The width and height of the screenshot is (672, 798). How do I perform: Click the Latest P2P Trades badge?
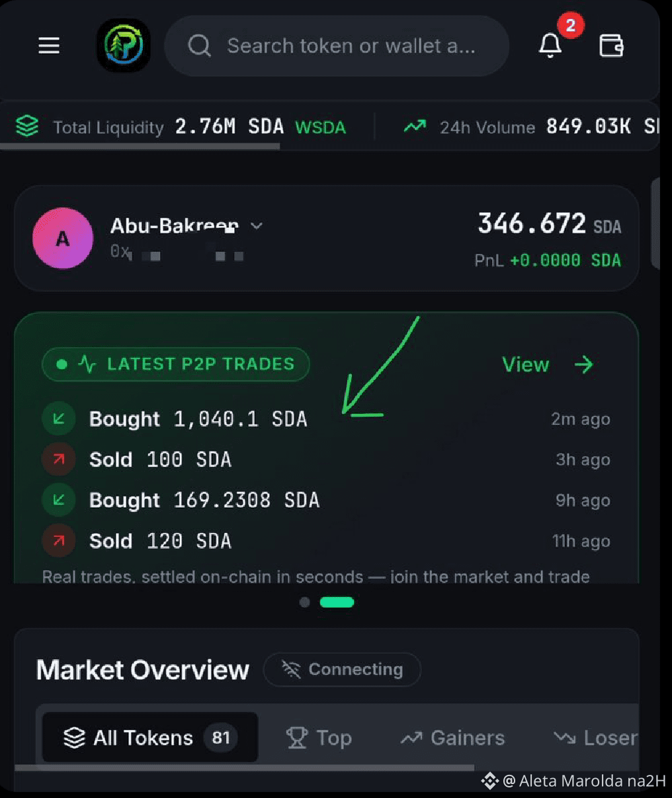[x=176, y=364]
